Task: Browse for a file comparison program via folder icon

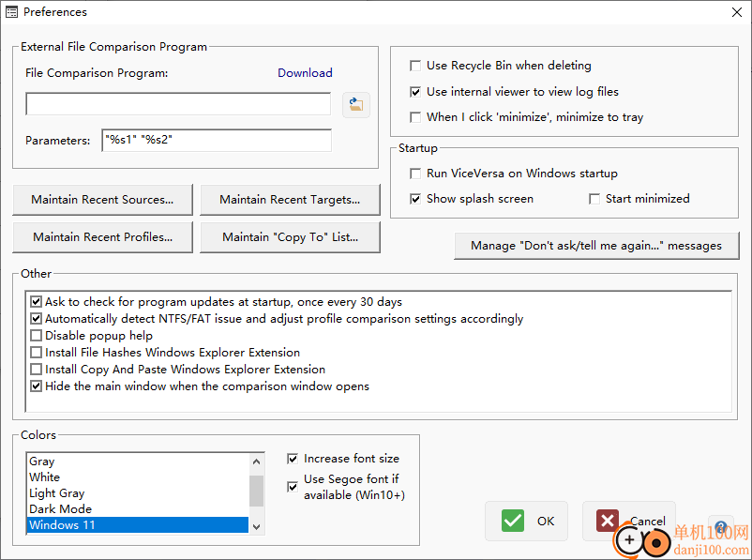Action: (x=356, y=105)
